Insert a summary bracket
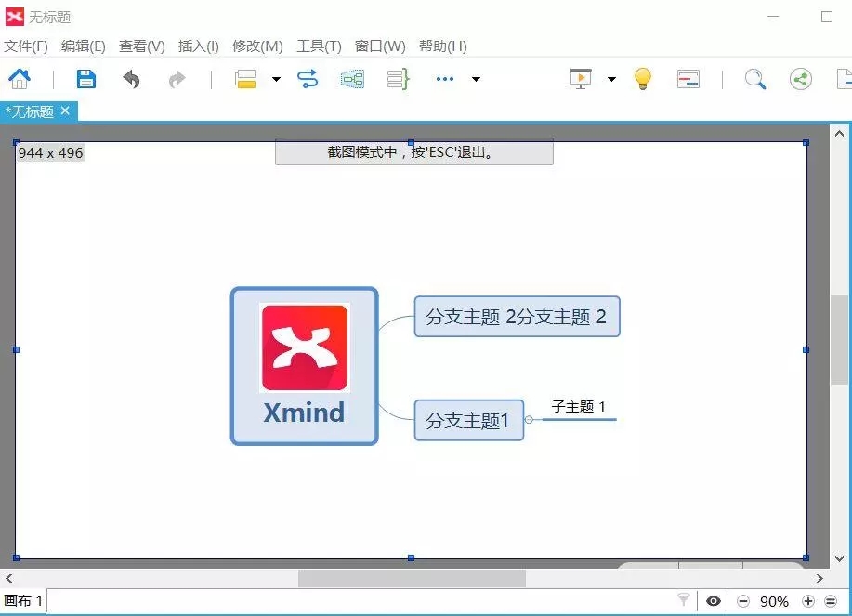852x616 pixels. (x=397, y=79)
